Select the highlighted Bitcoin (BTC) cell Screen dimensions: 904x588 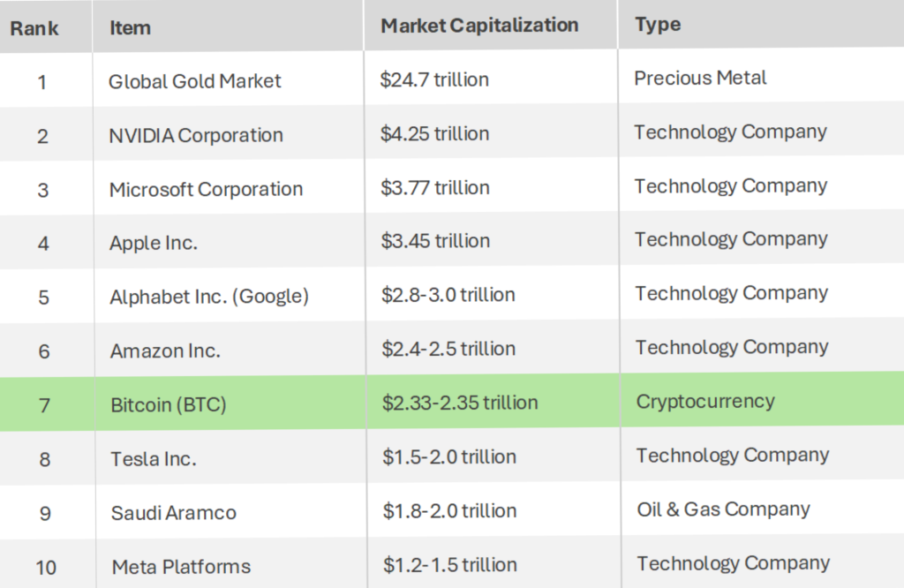click(169, 405)
